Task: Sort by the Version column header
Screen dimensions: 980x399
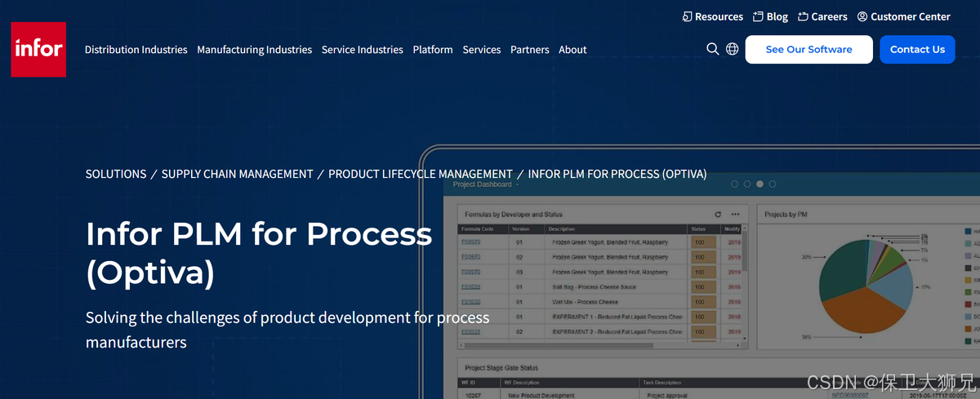Action: 526,229
